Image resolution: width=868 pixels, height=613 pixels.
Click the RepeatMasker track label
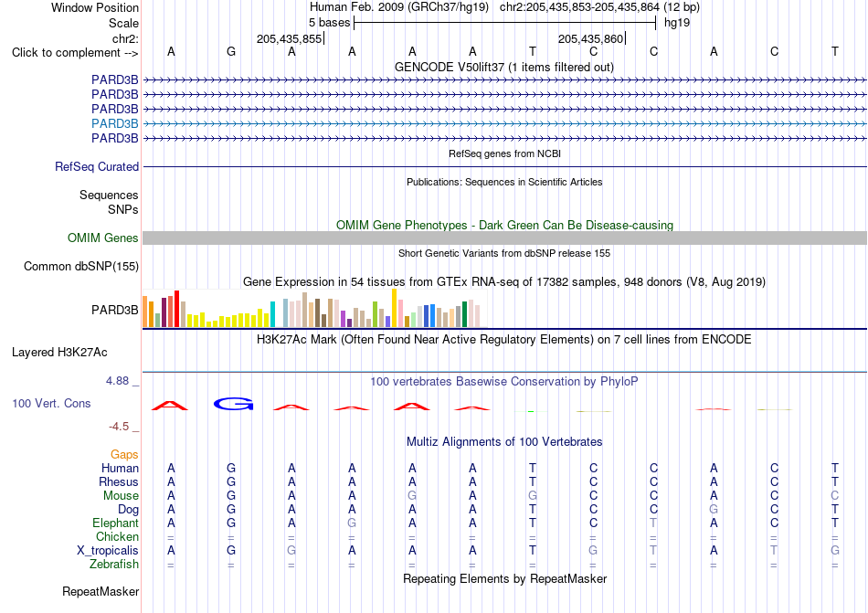point(101,591)
